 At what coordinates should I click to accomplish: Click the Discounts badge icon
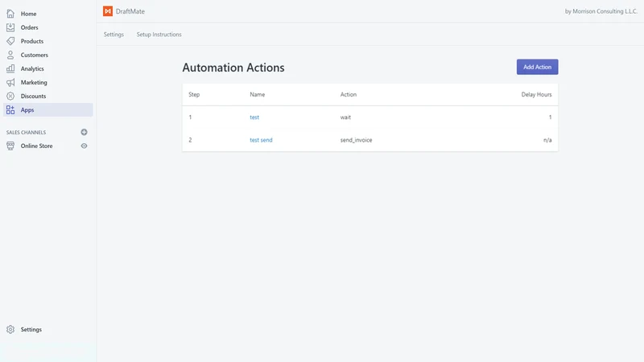pos(10,96)
